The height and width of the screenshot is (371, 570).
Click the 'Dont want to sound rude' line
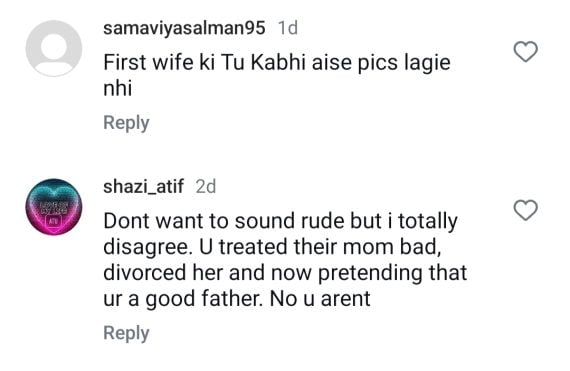281,222
